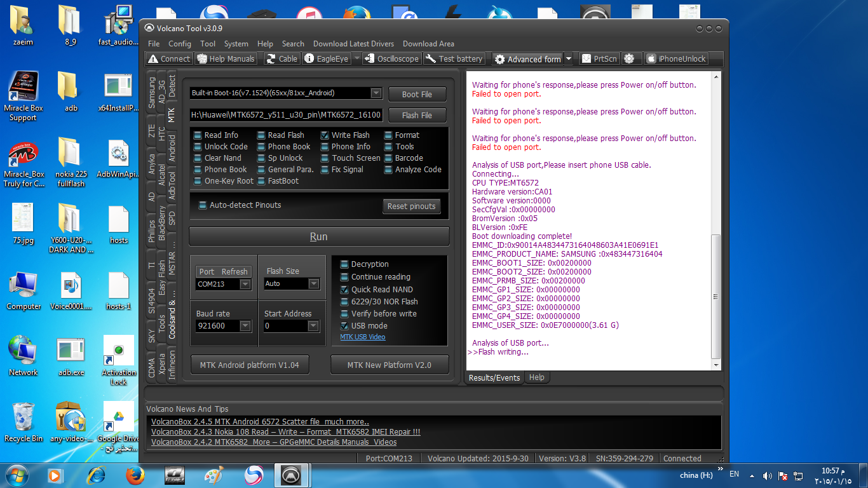The height and width of the screenshot is (488, 868).
Task: Enable the Unlock Code option
Action: click(220, 146)
